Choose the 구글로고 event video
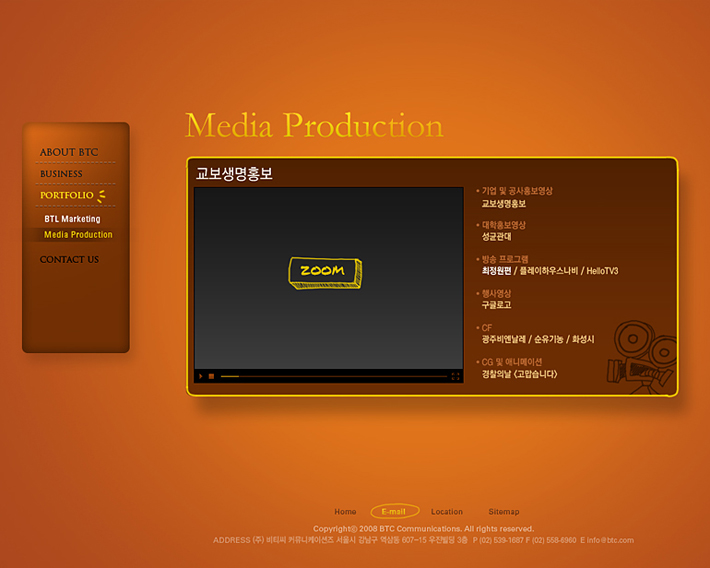The width and height of the screenshot is (710, 568). 496,305
